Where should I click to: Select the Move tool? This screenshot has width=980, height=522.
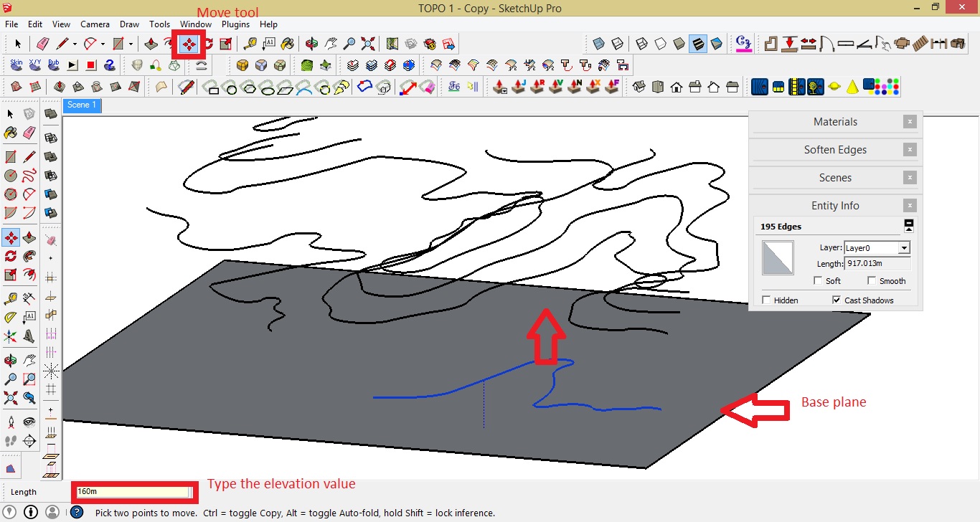point(188,44)
